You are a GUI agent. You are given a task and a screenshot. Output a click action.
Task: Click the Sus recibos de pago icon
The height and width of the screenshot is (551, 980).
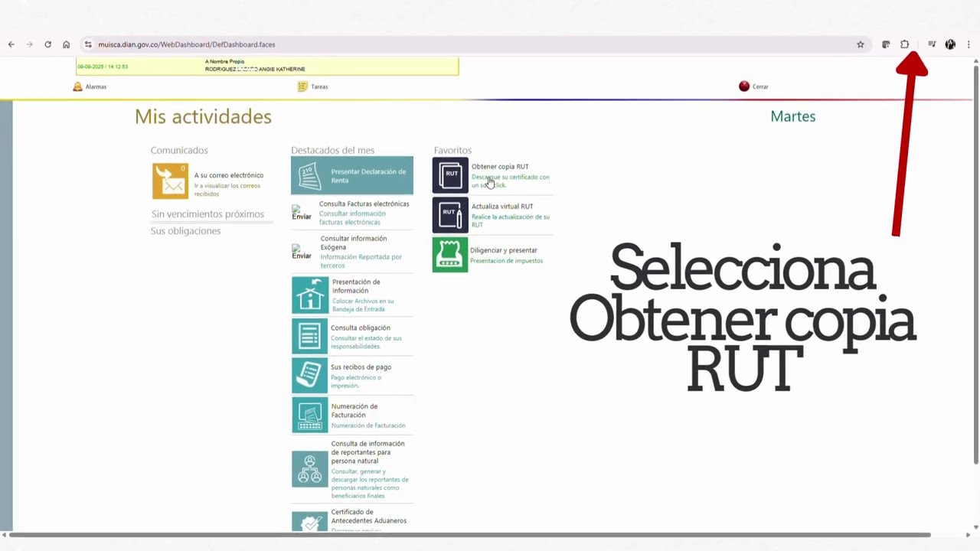point(310,375)
